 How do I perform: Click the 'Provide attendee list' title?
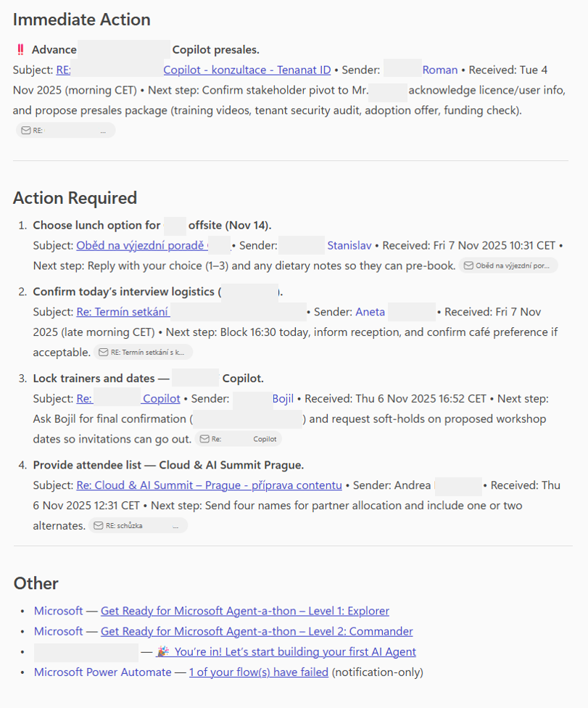168,465
